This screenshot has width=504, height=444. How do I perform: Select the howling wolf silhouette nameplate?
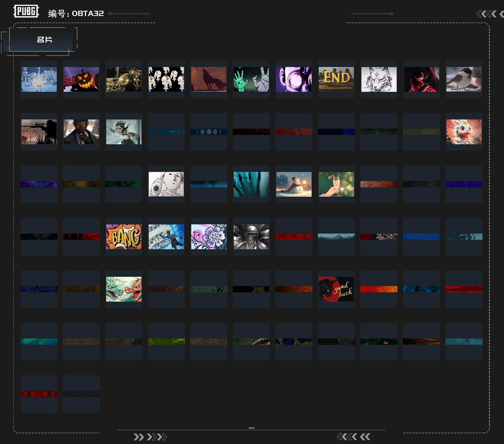[209, 79]
